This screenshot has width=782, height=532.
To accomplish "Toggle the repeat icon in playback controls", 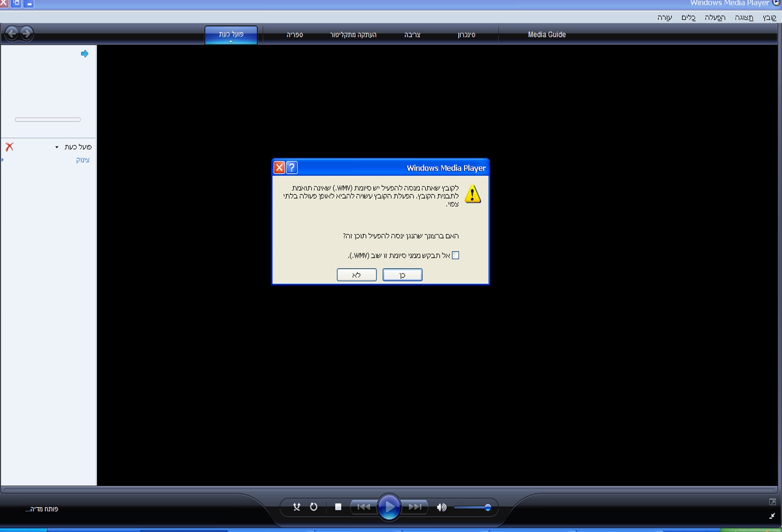I will [x=314, y=507].
